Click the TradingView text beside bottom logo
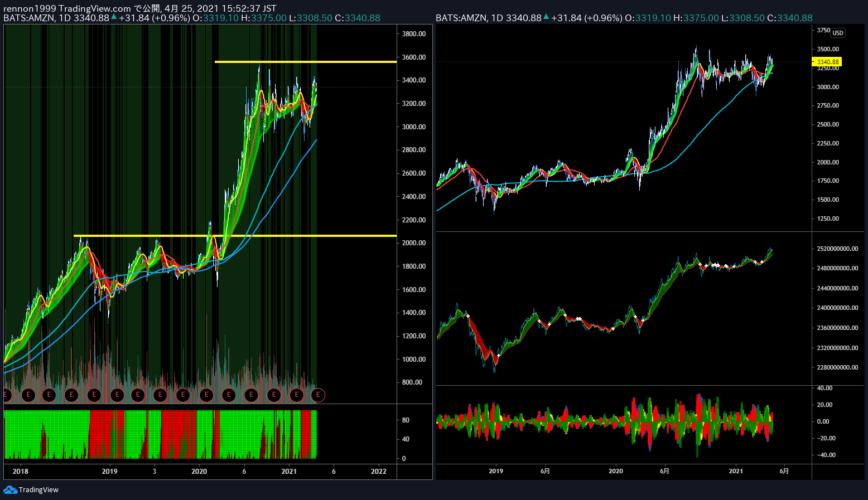 (38, 489)
